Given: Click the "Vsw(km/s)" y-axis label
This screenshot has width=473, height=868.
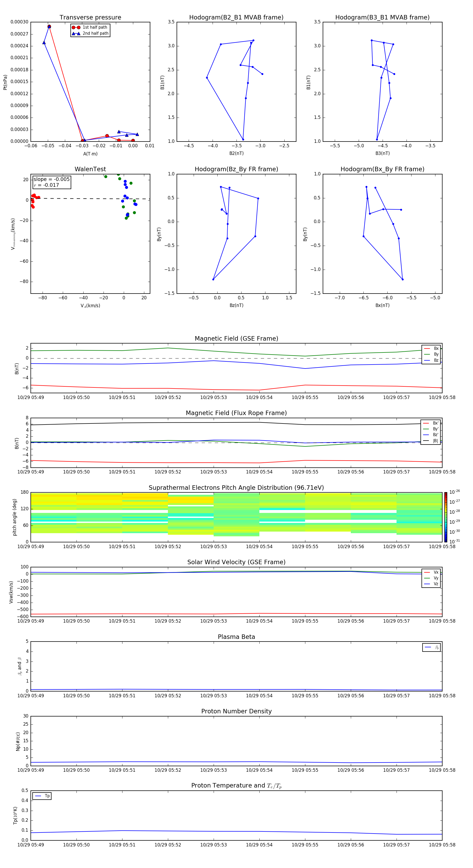Looking at the screenshot, I should (x=11, y=592).
